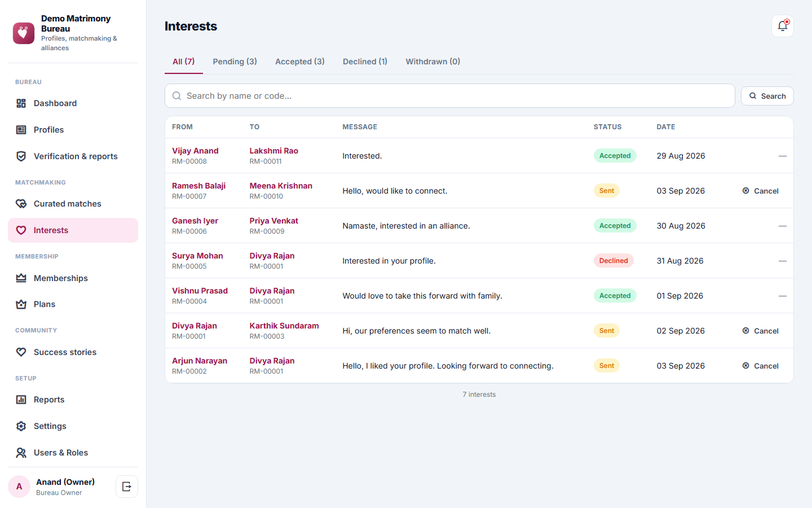812x508 pixels.
Task: Go to Profiles in the sidebar
Action: 73,130
